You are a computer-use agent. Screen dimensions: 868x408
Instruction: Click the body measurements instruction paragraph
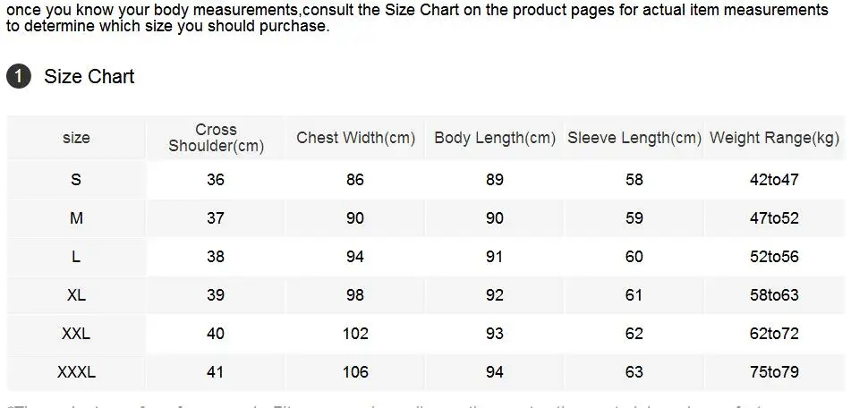[417, 18]
